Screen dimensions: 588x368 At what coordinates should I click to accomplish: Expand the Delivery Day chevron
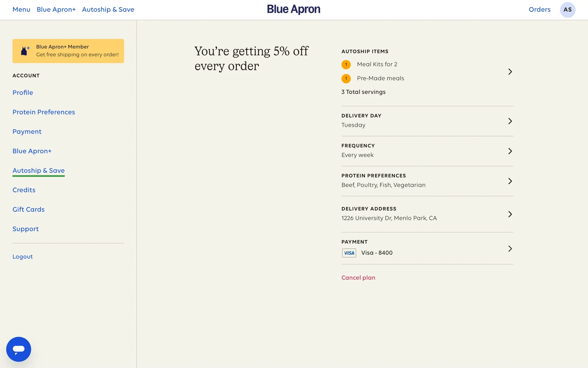coord(510,121)
